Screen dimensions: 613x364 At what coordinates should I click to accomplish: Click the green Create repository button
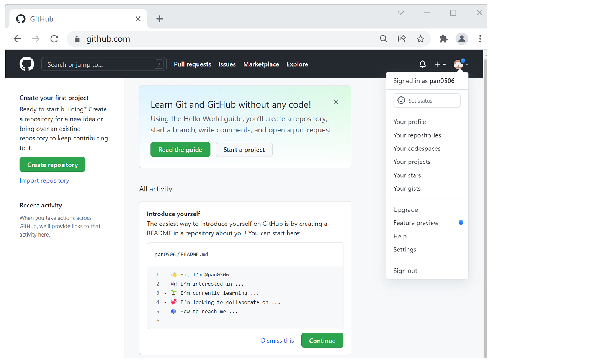[x=52, y=165]
